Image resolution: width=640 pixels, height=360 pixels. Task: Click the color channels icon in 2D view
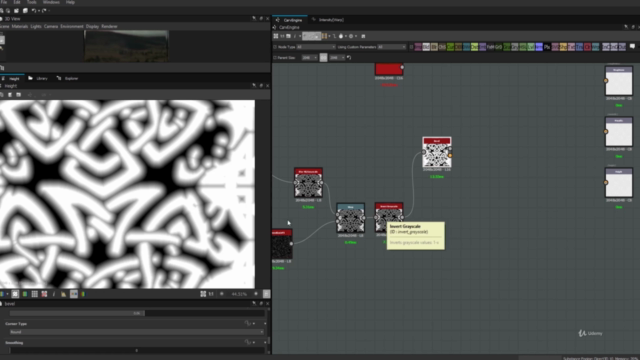pos(2,294)
